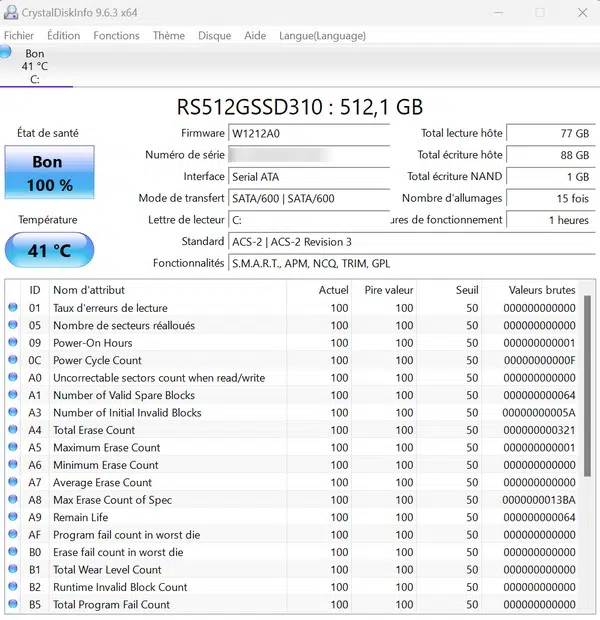Click the 41 °C temperature button
The image size is (600, 620).
pyautogui.click(x=49, y=250)
